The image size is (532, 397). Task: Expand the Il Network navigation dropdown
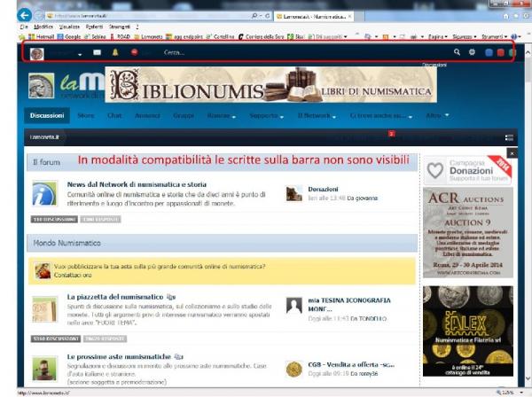[317, 115]
